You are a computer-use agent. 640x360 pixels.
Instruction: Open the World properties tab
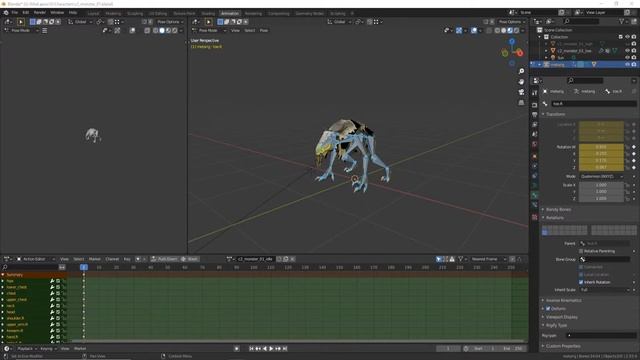(535, 144)
